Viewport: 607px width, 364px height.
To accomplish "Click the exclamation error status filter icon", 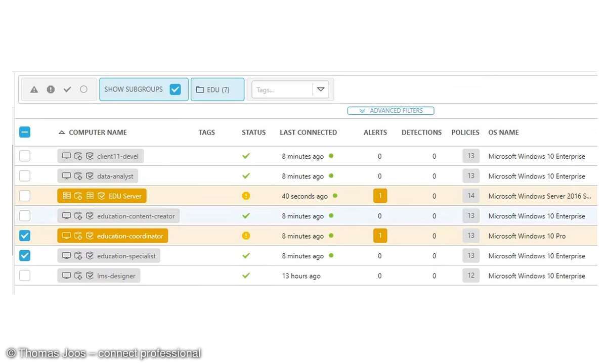I will [x=50, y=89].
